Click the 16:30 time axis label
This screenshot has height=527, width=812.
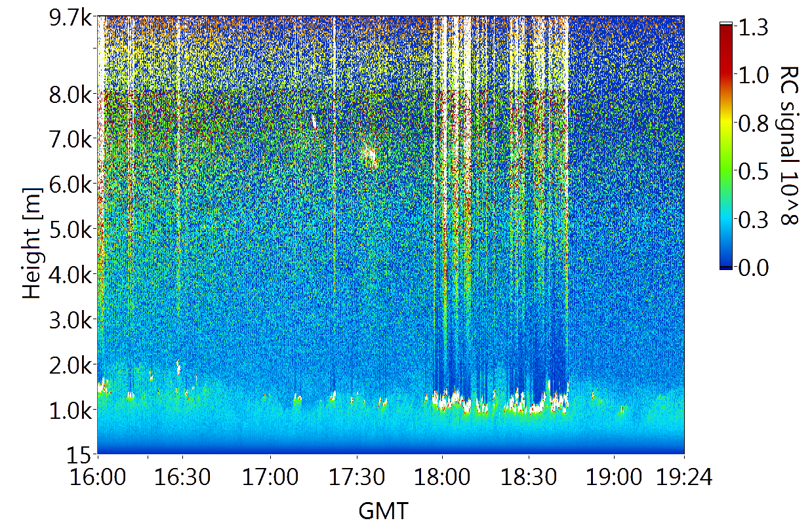pos(182,477)
